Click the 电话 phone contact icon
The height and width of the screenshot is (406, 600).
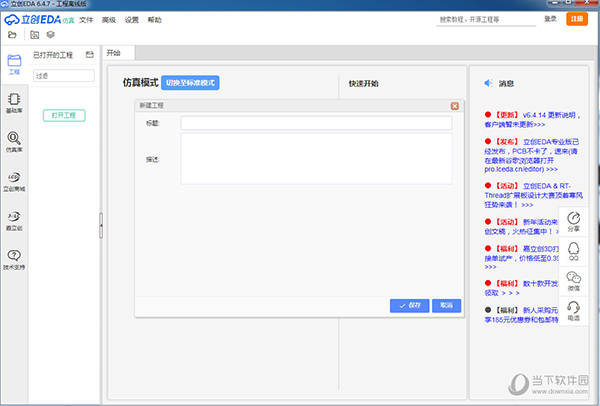tap(574, 311)
